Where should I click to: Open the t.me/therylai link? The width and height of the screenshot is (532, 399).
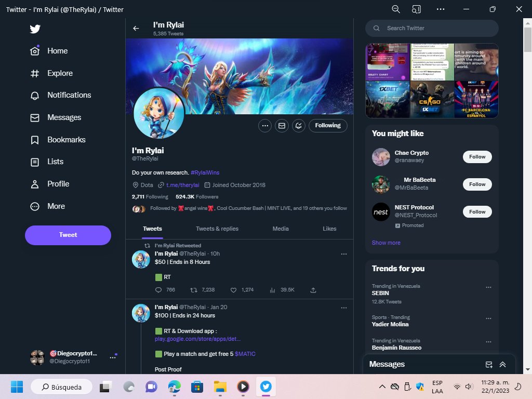pyautogui.click(x=182, y=185)
